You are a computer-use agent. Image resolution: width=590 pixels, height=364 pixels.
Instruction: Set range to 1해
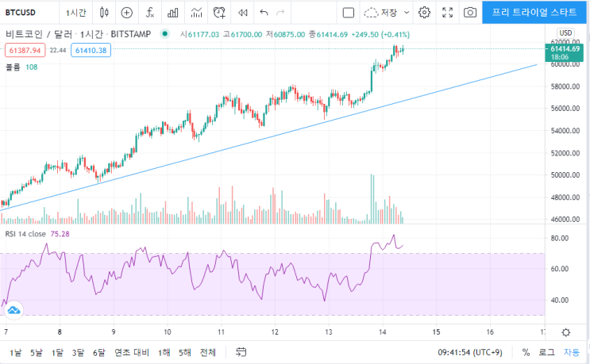coord(164,352)
